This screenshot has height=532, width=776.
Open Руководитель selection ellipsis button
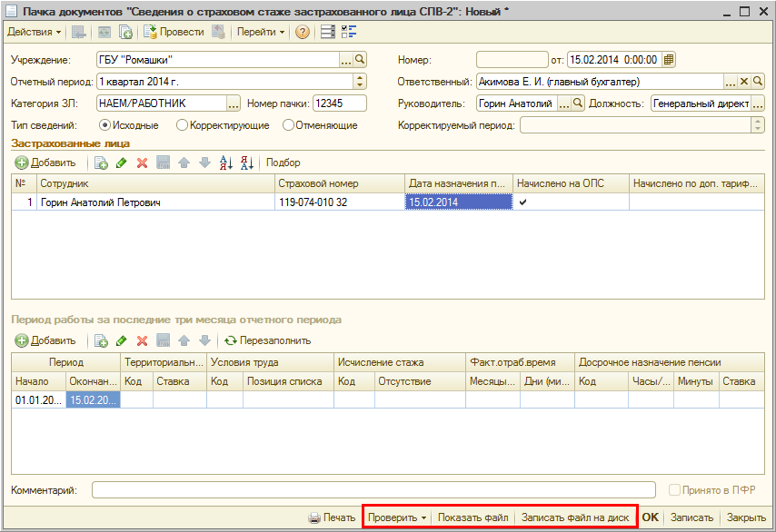tap(563, 103)
